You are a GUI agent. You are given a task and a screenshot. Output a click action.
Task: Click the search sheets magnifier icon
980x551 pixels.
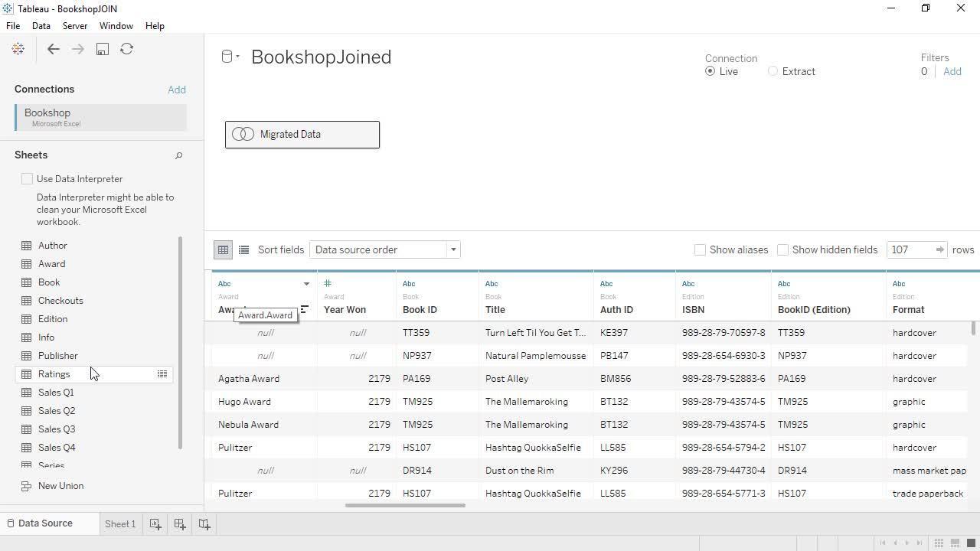pyautogui.click(x=179, y=155)
